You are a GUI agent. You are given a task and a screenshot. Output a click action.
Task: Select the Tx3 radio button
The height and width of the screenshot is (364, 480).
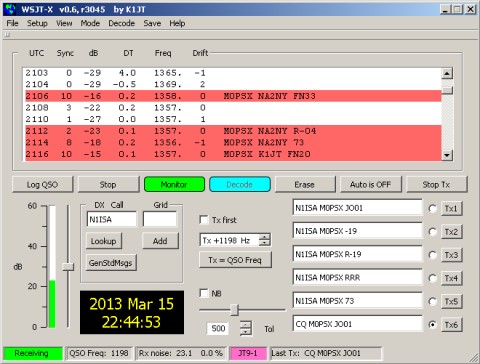432,255
